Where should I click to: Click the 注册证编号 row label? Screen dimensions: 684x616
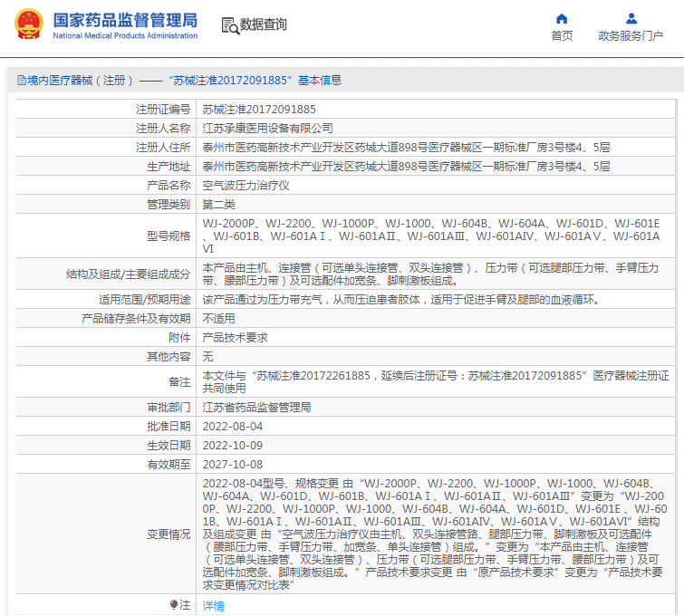(163, 109)
